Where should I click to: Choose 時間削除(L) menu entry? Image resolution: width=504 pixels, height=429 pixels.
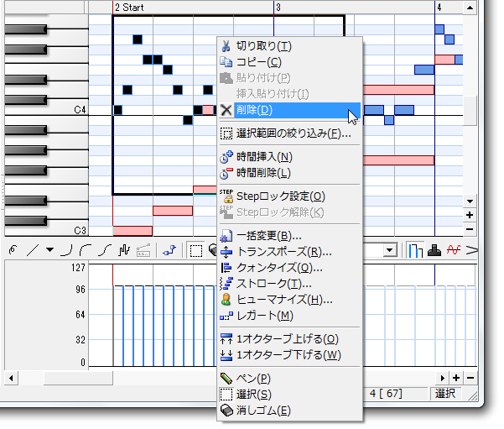(289, 173)
